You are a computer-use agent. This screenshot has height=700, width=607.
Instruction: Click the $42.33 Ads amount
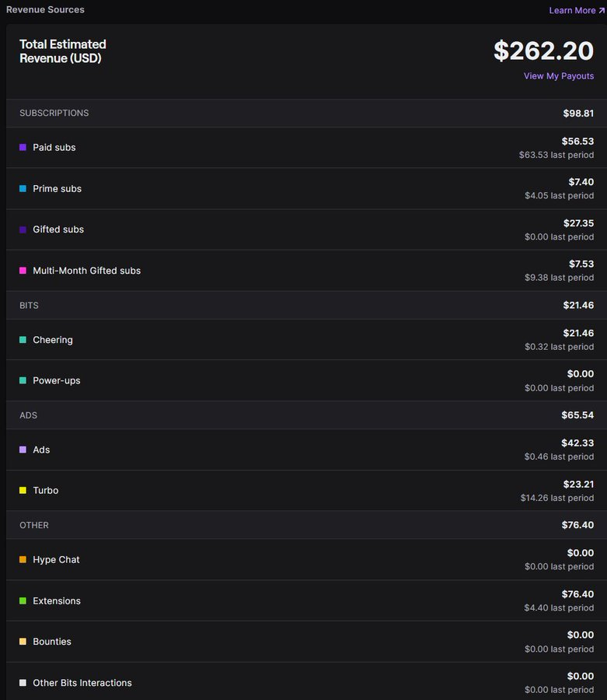pos(577,443)
